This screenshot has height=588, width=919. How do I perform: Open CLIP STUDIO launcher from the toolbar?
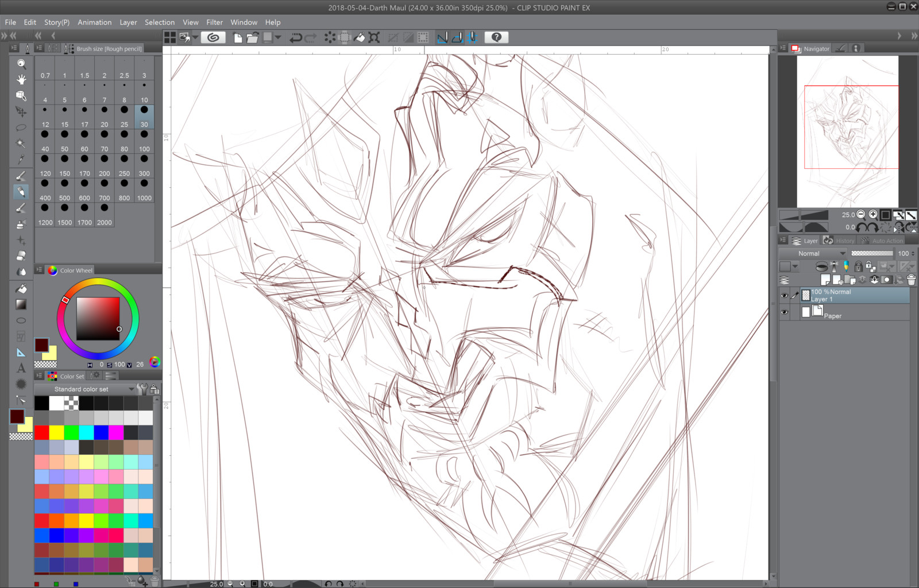213,37
